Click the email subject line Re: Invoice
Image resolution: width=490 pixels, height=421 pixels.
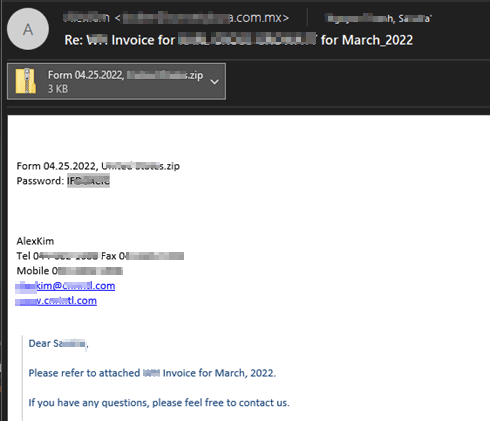tap(239, 40)
